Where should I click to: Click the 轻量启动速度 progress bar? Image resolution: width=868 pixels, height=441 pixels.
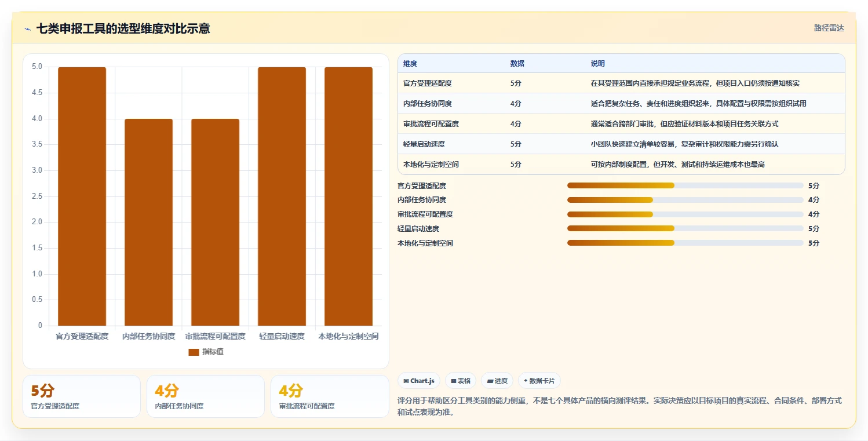pyautogui.click(x=685, y=228)
